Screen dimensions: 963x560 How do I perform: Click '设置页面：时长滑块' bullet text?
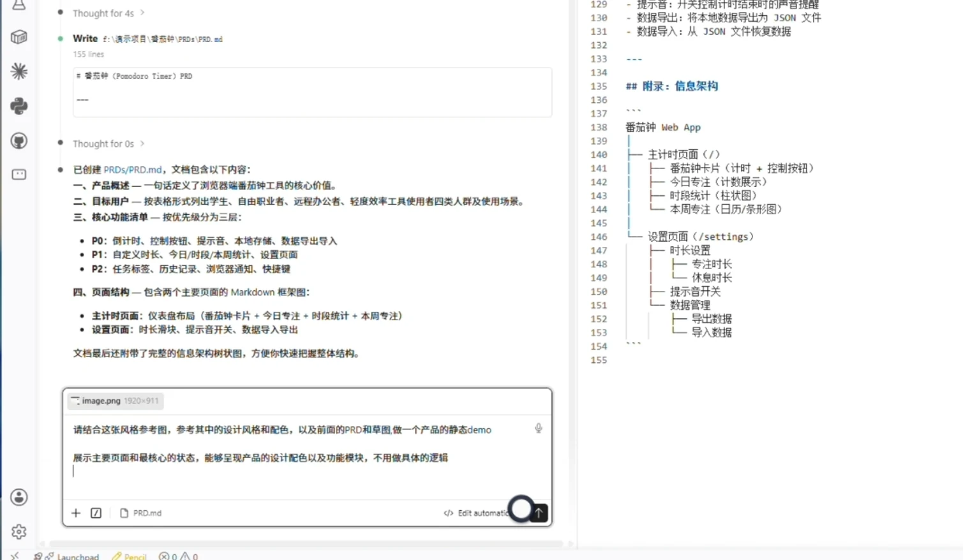click(x=195, y=330)
